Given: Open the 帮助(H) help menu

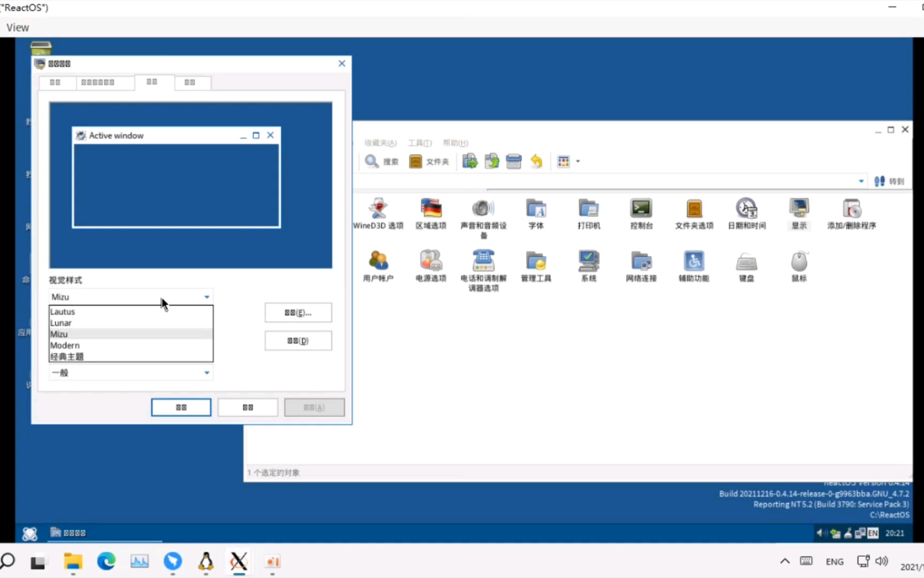Looking at the screenshot, I should (456, 143).
